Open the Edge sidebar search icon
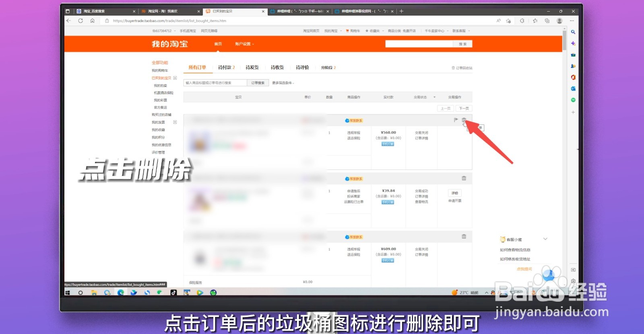644x334 pixels. [x=573, y=32]
